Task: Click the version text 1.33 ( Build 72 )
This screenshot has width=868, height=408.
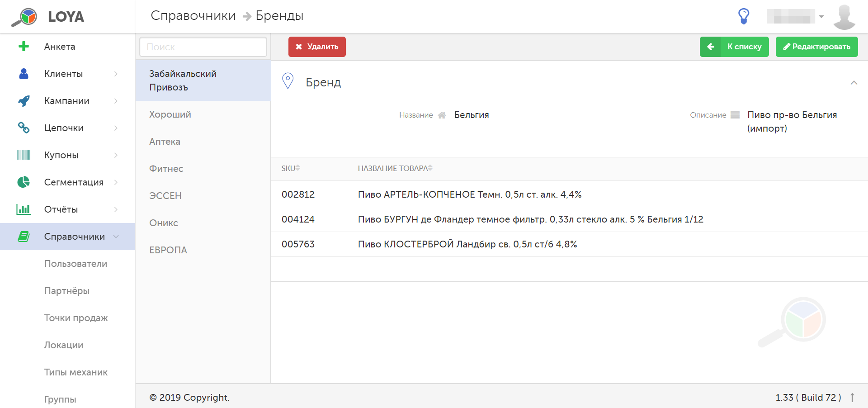Action: pyautogui.click(x=808, y=398)
